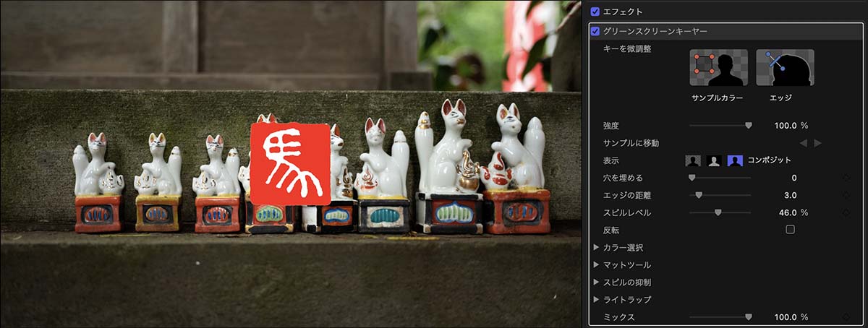Click the 穴を埋める value 0

pyautogui.click(x=794, y=178)
